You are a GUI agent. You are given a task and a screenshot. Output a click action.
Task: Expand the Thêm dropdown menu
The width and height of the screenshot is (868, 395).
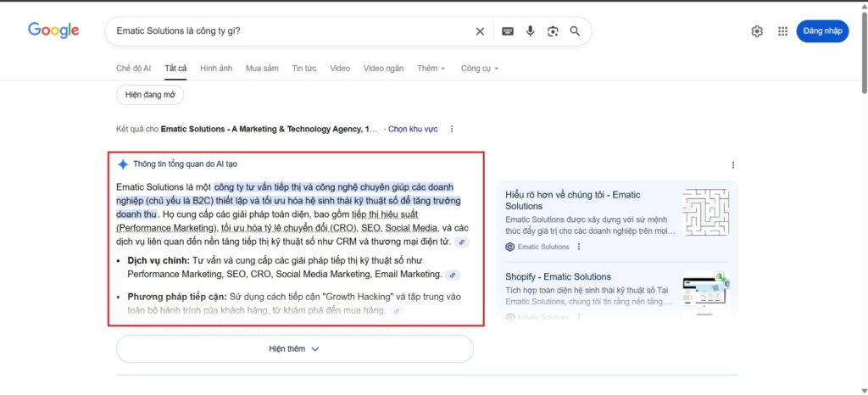[431, 68]
